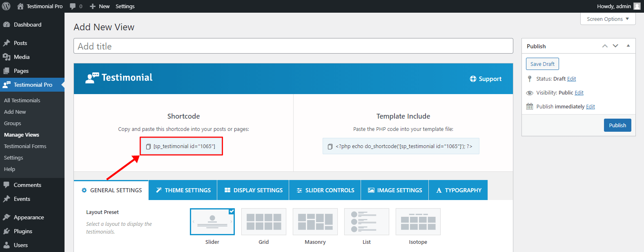Open Plugins in the sidebar
The image size is (644, 252).
click(23, 231)
